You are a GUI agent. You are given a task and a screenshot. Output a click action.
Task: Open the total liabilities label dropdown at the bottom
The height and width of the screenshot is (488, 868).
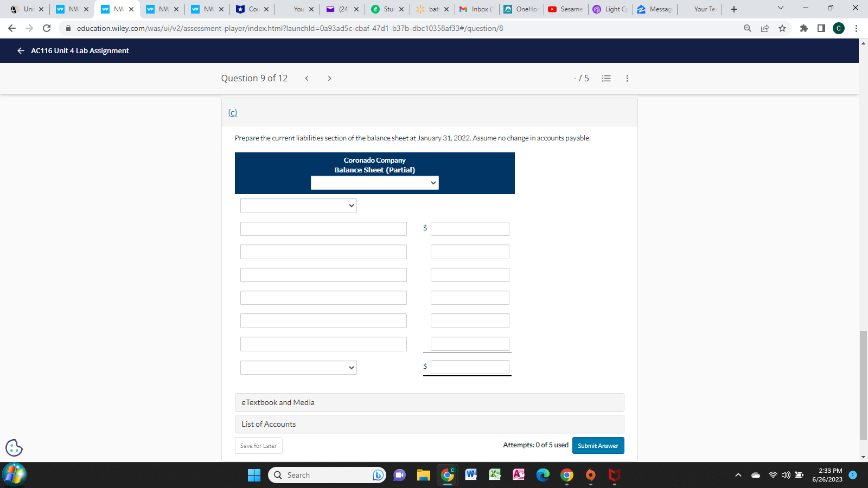(298, 367)
